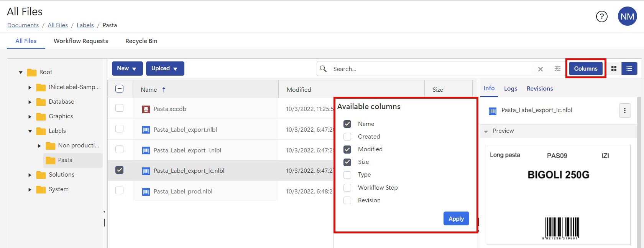Viewport: 644px width, 248px height.
Task: Open the Recycle Bin tab
Action: 141,41
